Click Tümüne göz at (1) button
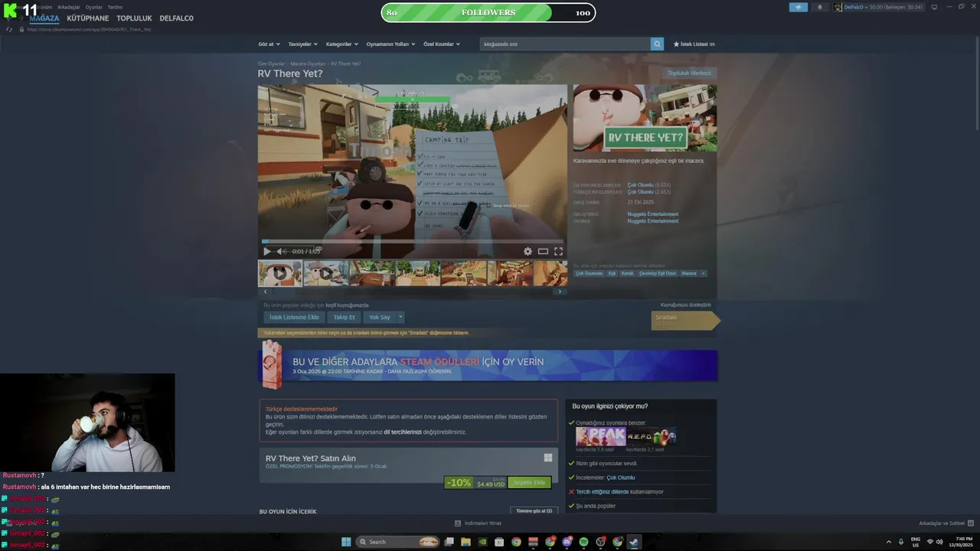 534,510
